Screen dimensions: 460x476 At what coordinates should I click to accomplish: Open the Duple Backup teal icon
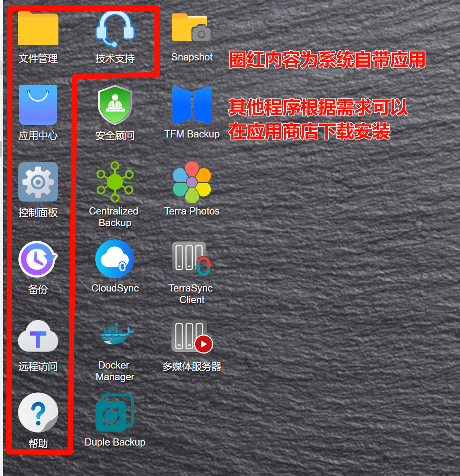click(x=115, y=413)
